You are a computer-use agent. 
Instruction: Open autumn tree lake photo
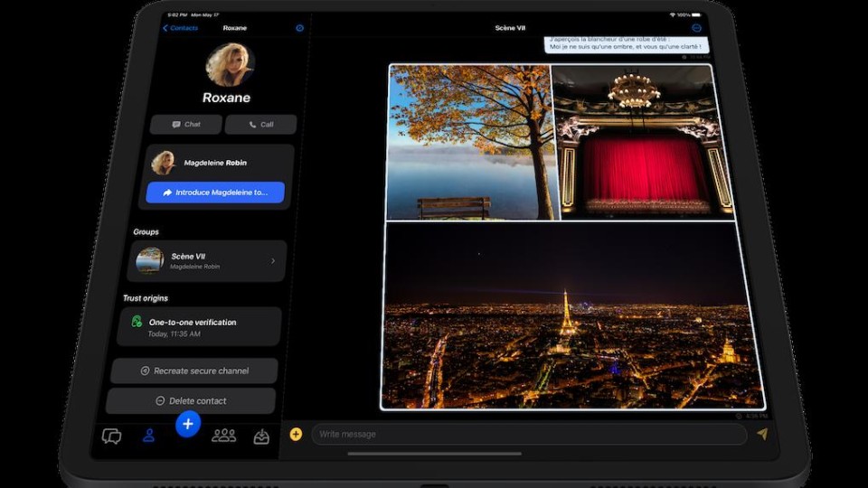(472, 142)
